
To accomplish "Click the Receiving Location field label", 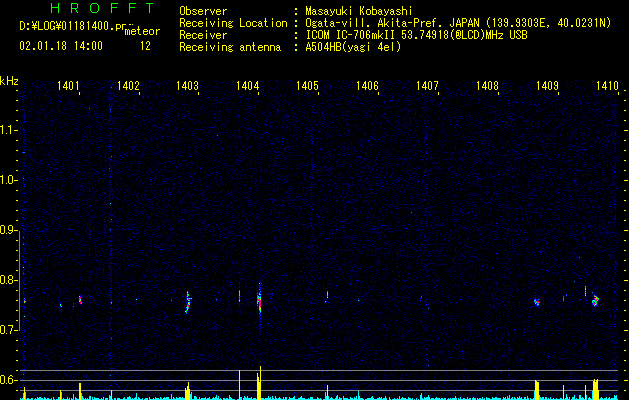I will coord(233,23).
